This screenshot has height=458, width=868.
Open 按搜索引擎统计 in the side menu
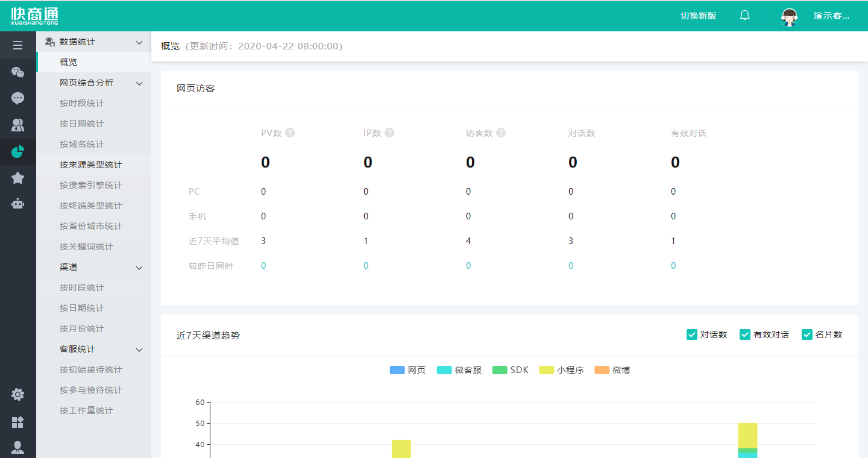(91, 185)
